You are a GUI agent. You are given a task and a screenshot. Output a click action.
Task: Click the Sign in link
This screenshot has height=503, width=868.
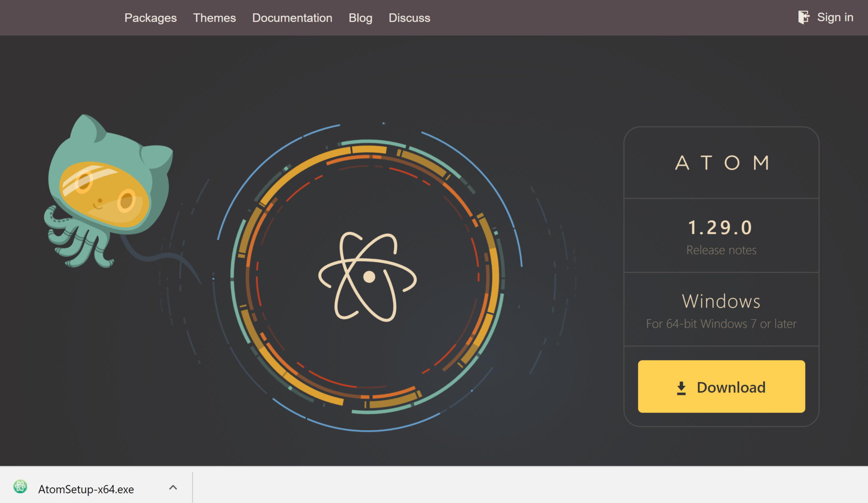click(x=835, y=17)
